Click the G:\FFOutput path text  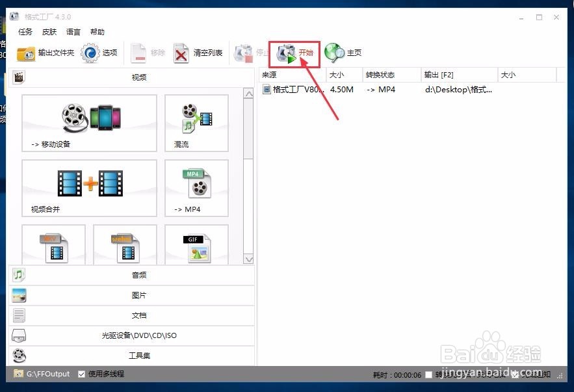(x=48, y=374)
